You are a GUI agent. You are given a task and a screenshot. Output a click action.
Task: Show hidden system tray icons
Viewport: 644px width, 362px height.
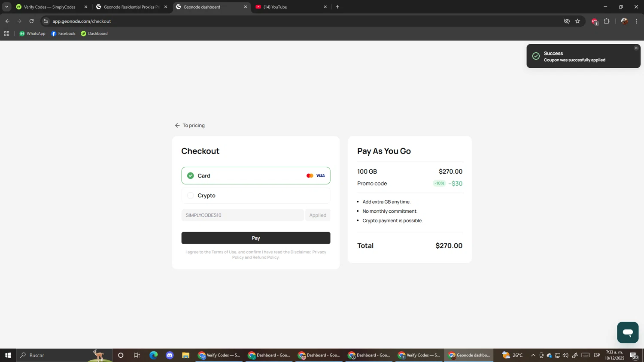point(533,355)
